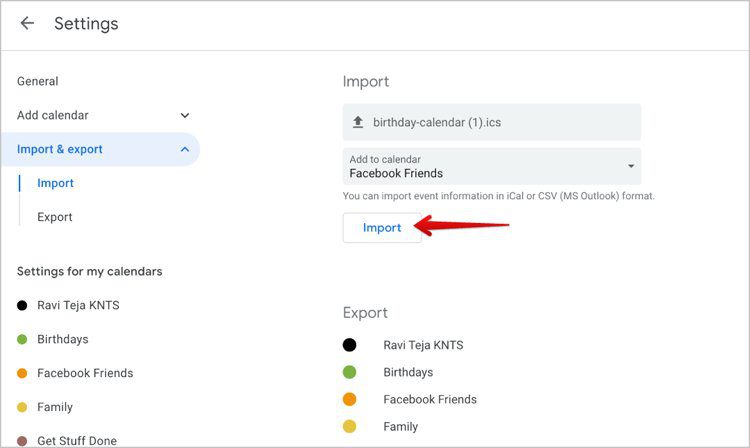Click black dot beside Ravi Teja KNTS under Export

coord(350,345)
